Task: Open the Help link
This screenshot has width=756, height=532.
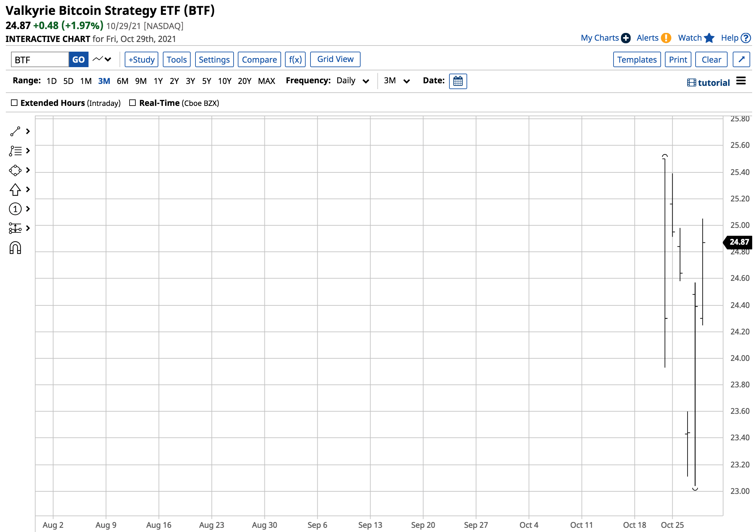Action: (x=730, y=38)
